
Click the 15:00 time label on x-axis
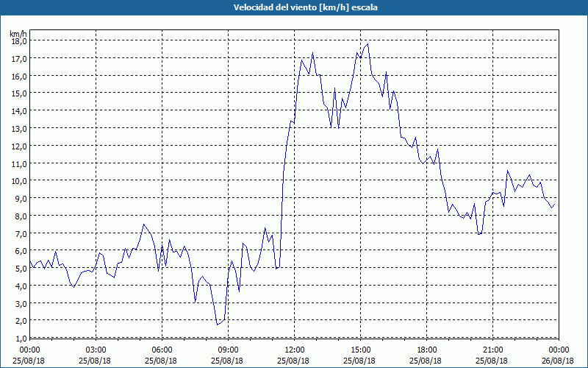[x=360, y=350]
